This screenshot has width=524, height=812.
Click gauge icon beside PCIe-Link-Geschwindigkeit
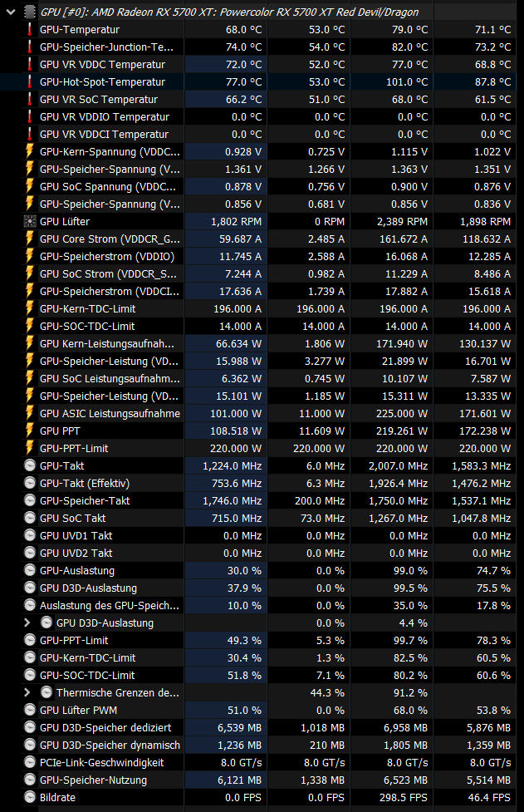[30, 762]
